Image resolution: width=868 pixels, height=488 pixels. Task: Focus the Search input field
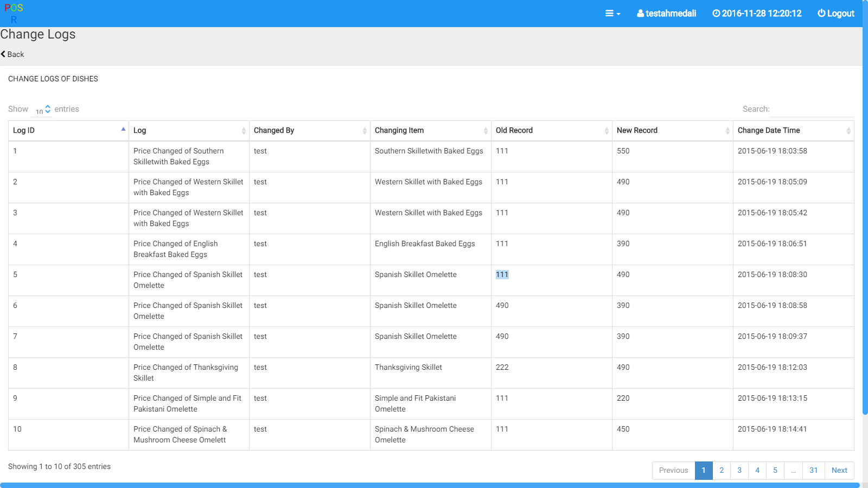point(812,110)
